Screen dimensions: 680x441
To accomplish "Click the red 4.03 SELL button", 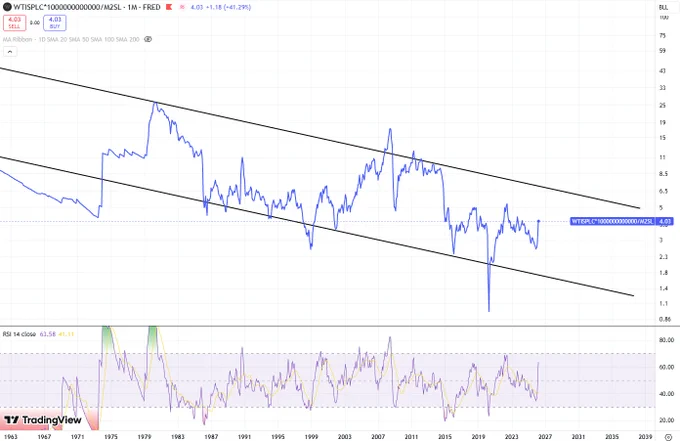I will (x=14, y=23).
